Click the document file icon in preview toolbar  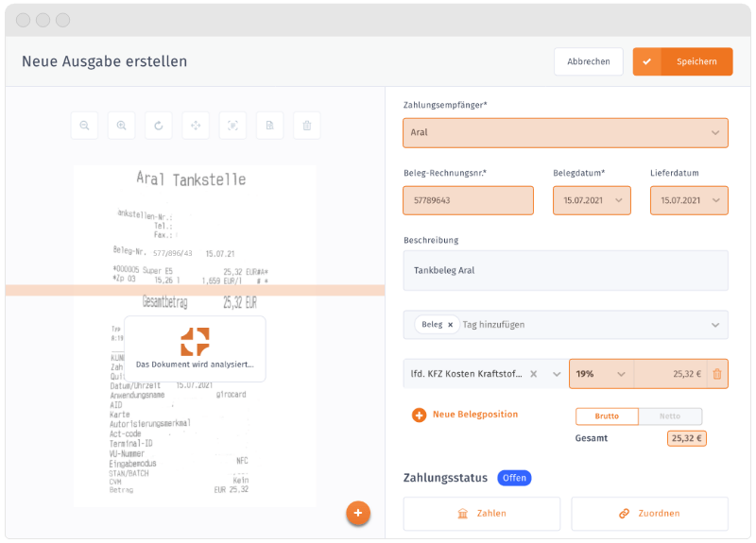[x=270, y=126]
